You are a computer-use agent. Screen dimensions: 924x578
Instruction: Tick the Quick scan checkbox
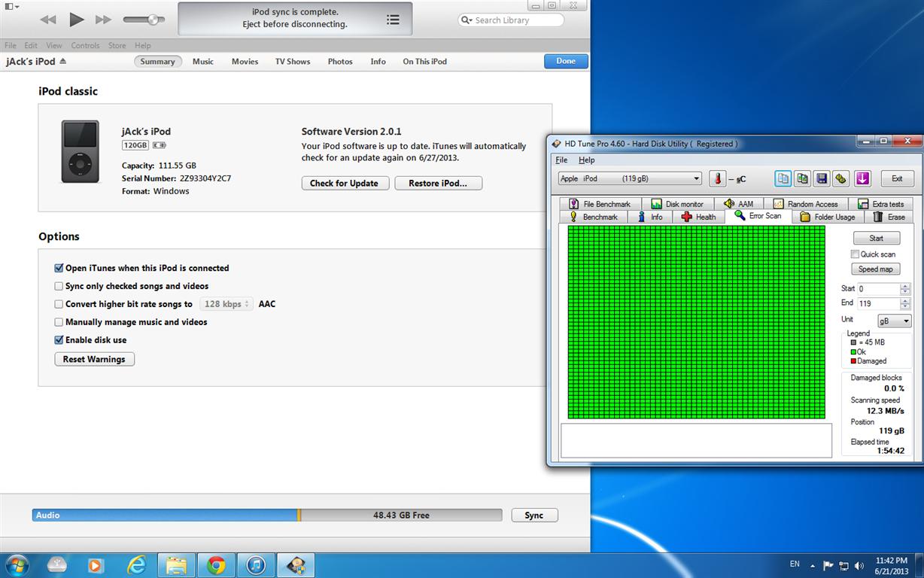pos(855,254)
